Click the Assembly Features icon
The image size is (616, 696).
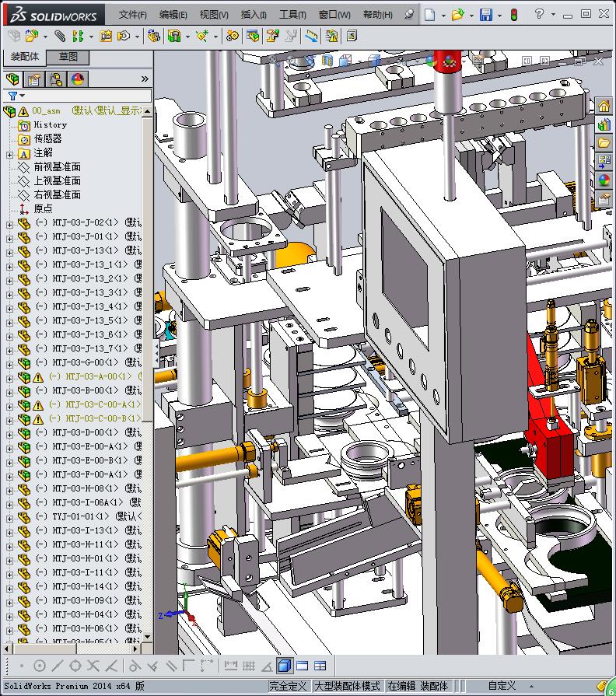[x=174, y=36]
